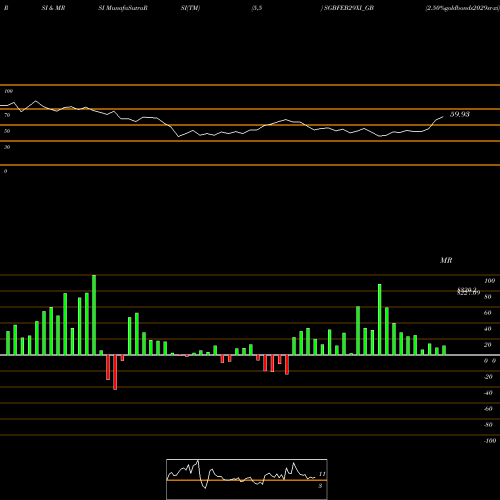Click the 'SI & MR' header text
This screenshot has width=500, height=500.
53,8
